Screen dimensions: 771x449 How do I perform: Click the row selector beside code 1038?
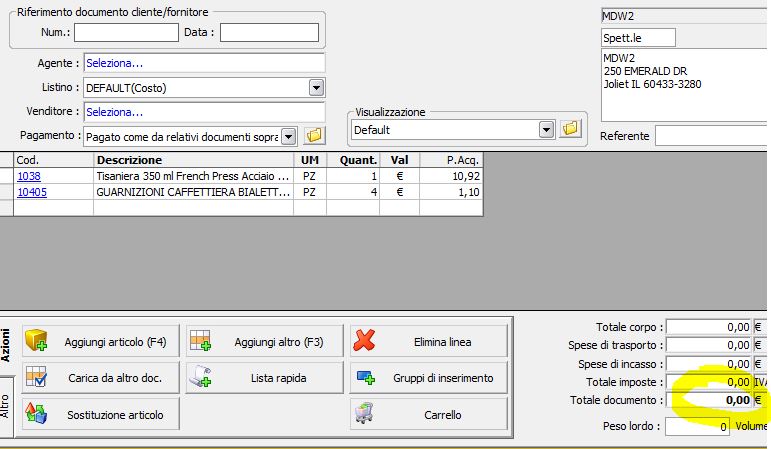[6, 176]
